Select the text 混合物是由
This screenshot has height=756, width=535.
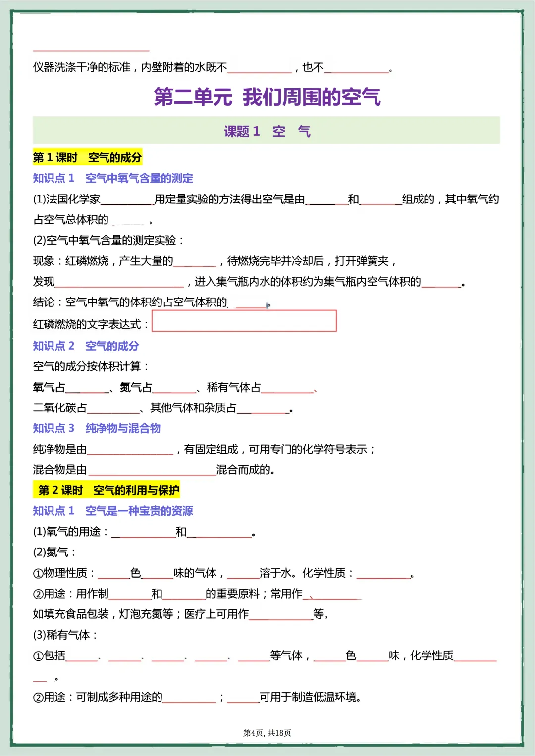60,469
